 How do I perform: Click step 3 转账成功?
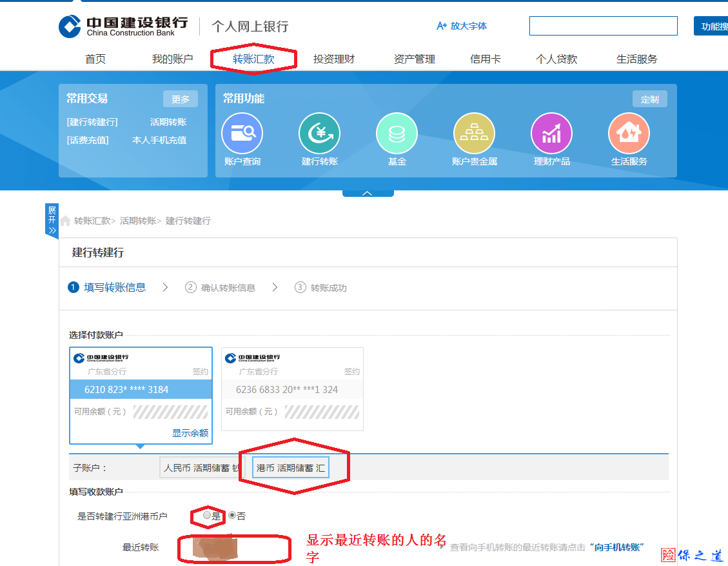coord(321,287)
